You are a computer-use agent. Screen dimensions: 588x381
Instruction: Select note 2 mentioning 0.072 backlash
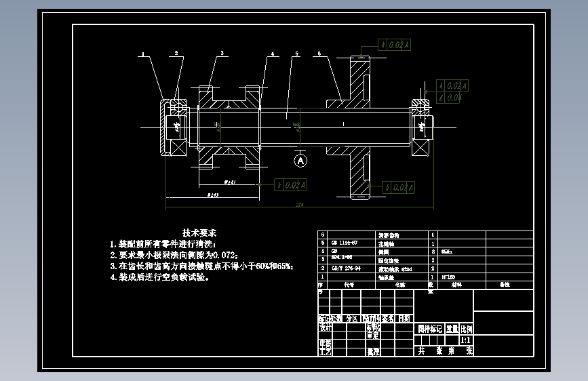tap(174, 256)
